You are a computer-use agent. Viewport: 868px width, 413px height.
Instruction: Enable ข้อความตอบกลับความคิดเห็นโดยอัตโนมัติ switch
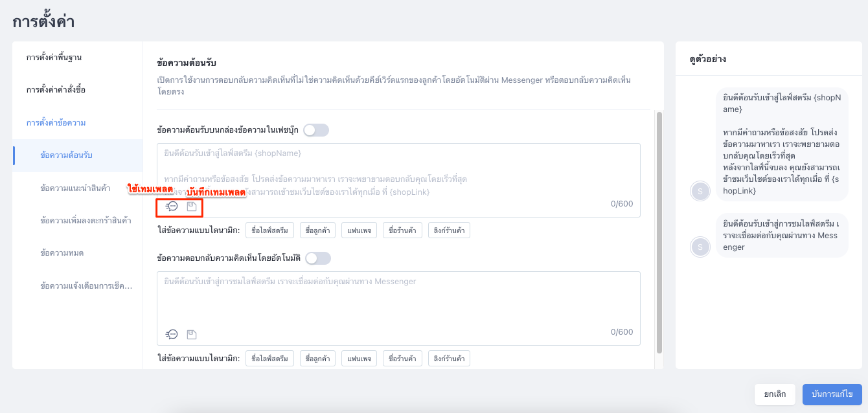pyautogui.click(x=318, y=258)
